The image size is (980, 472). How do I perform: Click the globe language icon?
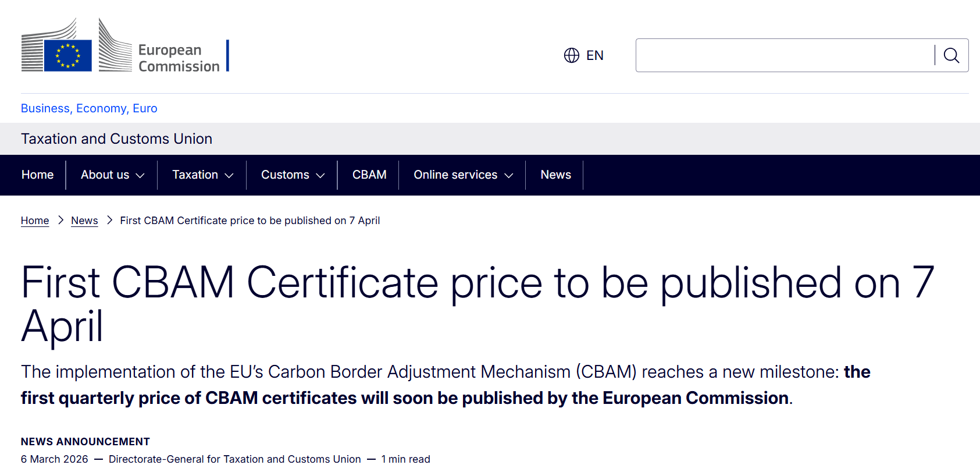click(x=572, y=55)
